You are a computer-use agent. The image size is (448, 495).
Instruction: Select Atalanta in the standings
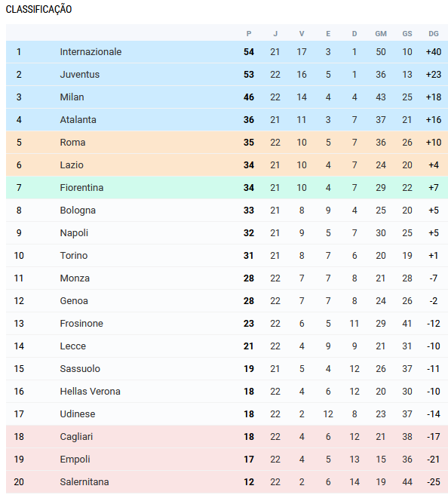click(x=78, y=120)
